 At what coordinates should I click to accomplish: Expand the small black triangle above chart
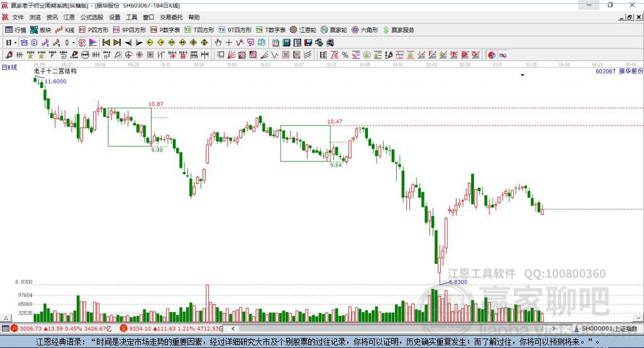point(523,75)
